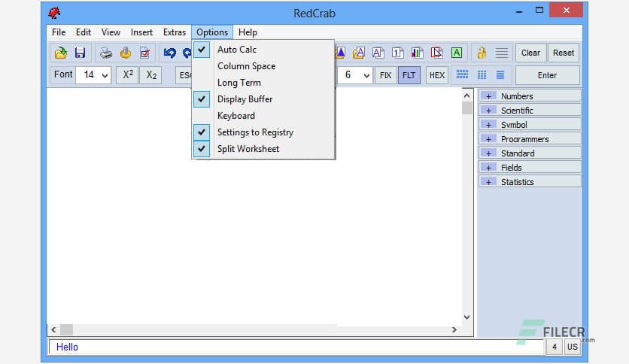The height and width of the screenshot is (364, 629).
Task: Click the vertical scrollbar thumb
Action: click(467, 108)
